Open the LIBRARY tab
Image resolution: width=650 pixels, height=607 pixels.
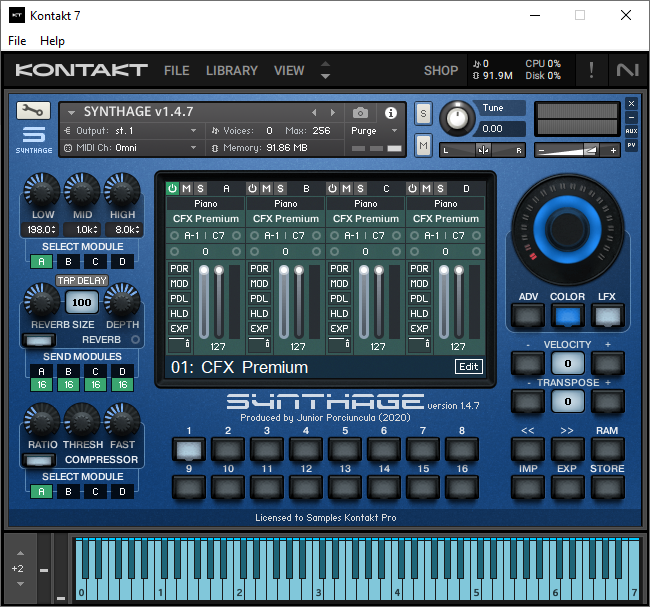(x=232, y=70)
